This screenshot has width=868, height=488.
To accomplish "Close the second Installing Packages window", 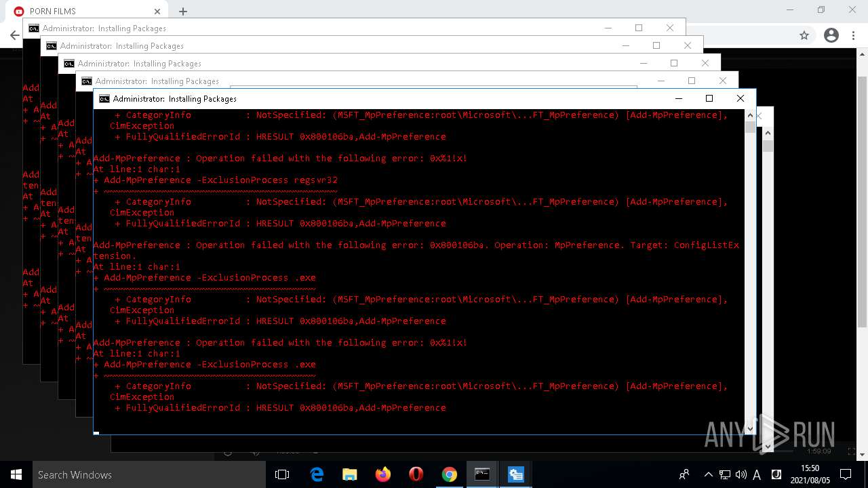I will click(723, 81).
